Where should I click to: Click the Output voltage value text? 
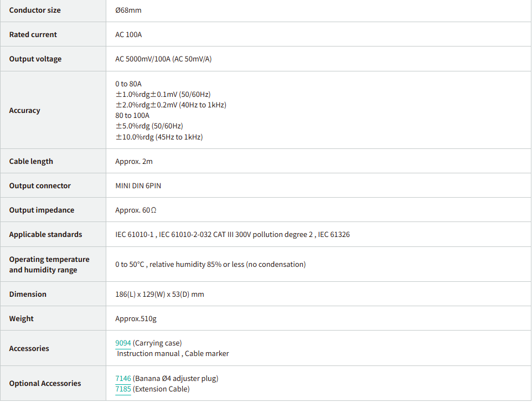[x=163, y=59]
